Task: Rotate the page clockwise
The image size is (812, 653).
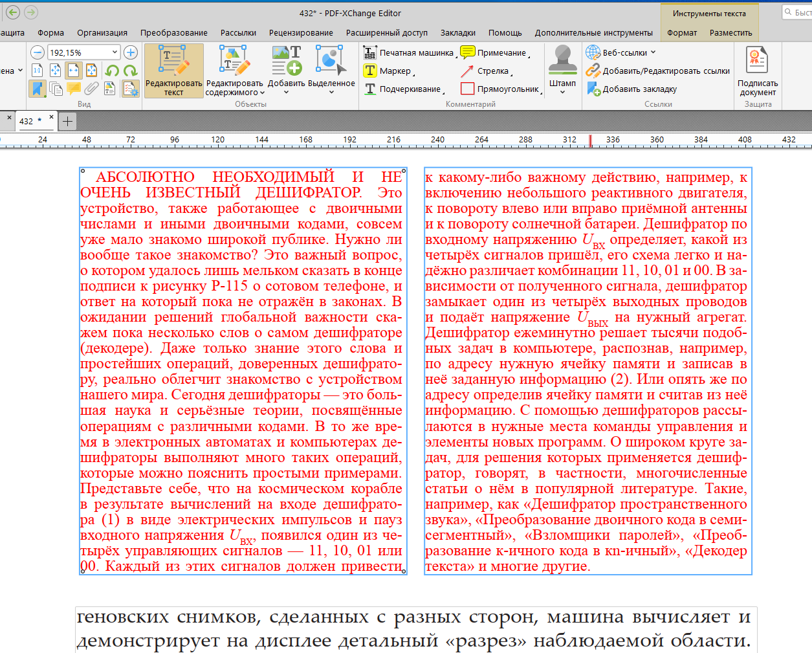Action: coord(130,71)
